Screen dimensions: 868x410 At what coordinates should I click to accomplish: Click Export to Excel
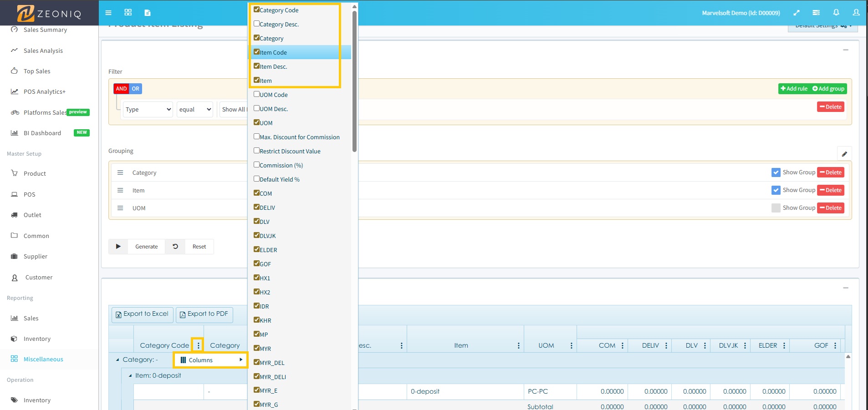(142, 314)
